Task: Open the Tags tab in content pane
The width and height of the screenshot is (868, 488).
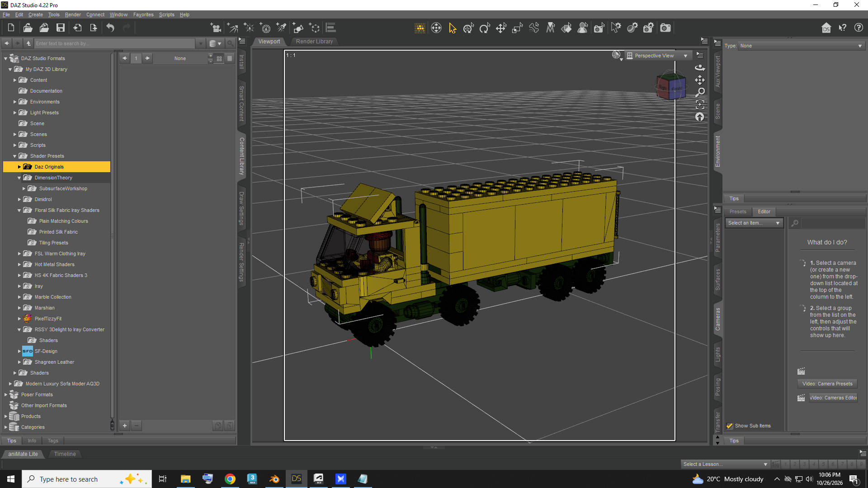Action: (x=53, y=441)
